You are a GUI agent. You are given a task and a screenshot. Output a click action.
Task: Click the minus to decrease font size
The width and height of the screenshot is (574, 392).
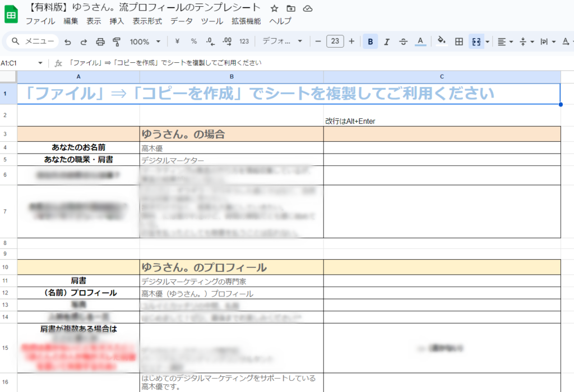click(x=318, y=41)
